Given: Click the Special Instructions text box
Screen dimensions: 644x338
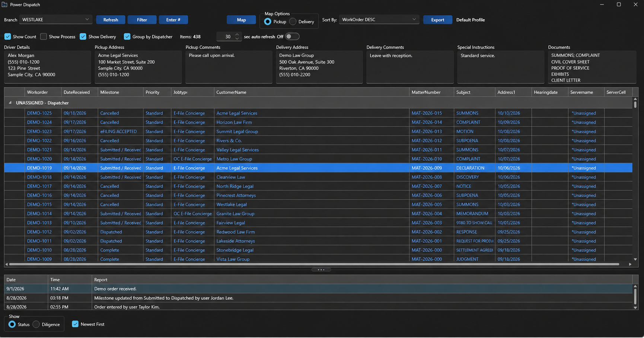Looking at the screenshot, I should pos(500,67).
